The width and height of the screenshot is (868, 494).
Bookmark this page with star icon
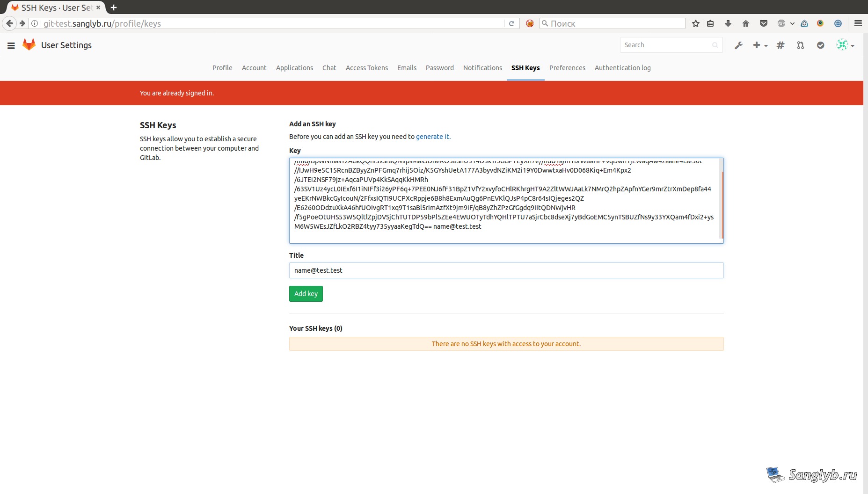pyautogui.click(x=696, y=23)
